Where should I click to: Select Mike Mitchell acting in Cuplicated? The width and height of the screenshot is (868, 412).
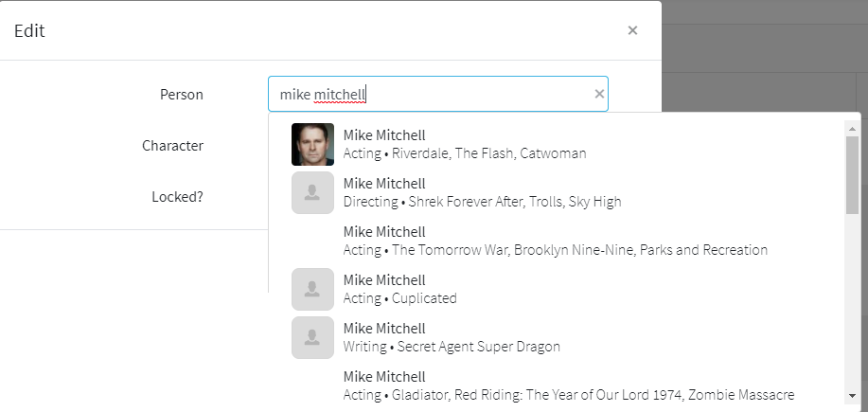(x=399, y=289)
